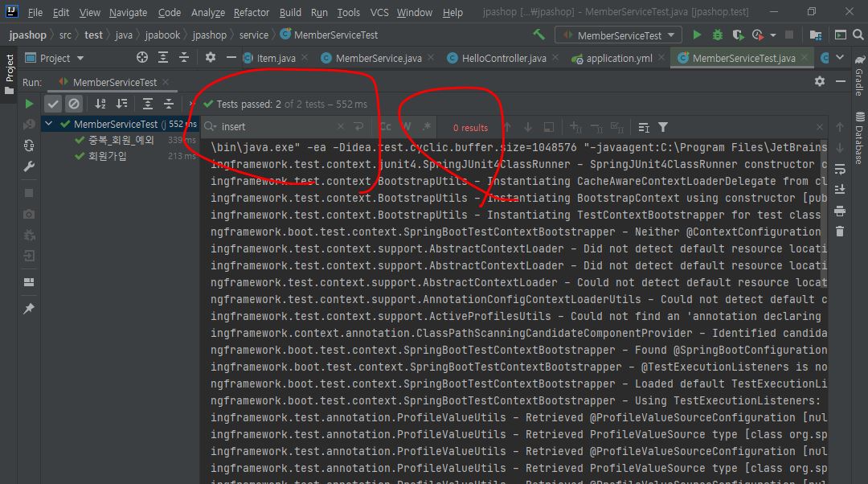Rerun tests in the Run panel
The height and width of the screenshot is (484, 868).
[x=29, y=104]
